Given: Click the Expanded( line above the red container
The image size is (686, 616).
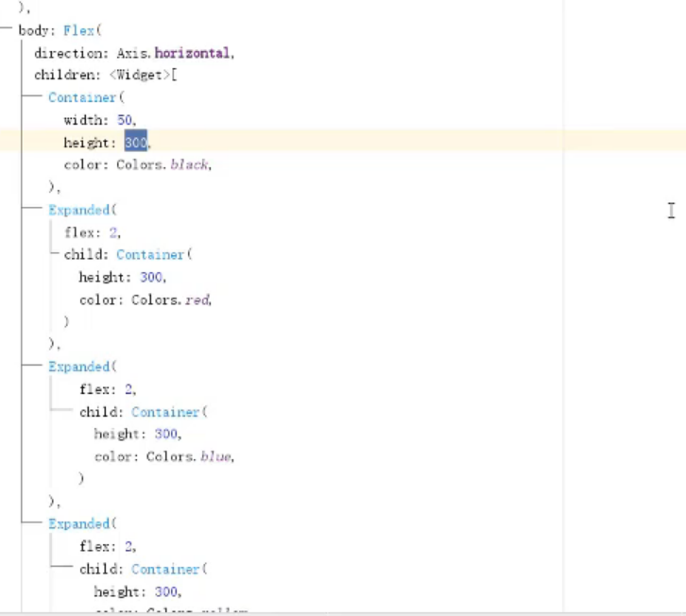Looking at the screenshot, I should pyautogui.click(x=83, y=210).
